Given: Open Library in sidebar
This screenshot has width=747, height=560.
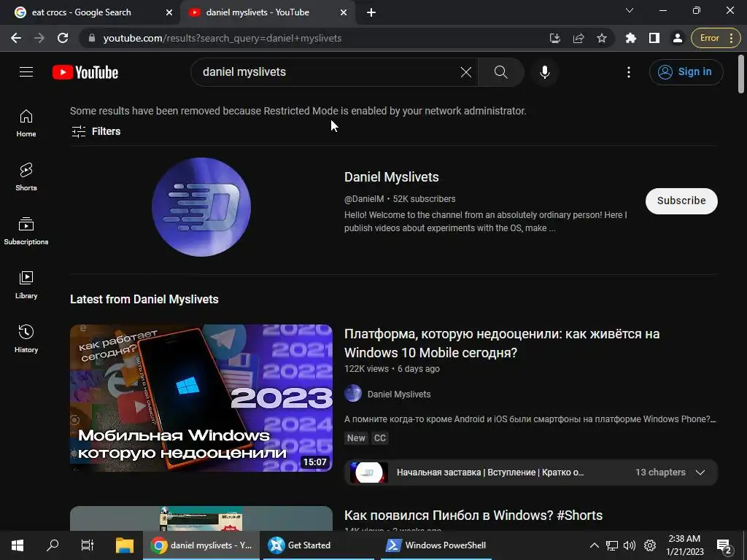Looking at the screenshot, I should click(26, 285).
